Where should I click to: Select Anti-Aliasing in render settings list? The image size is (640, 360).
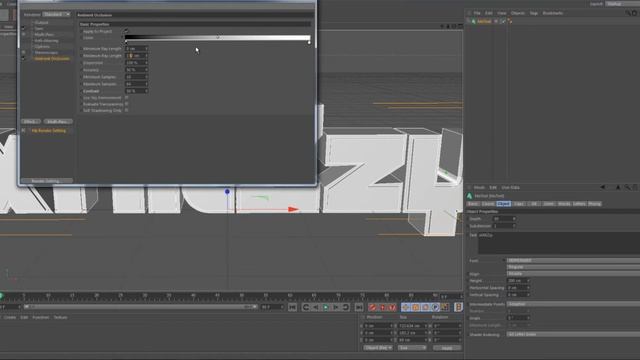point(46,41)
